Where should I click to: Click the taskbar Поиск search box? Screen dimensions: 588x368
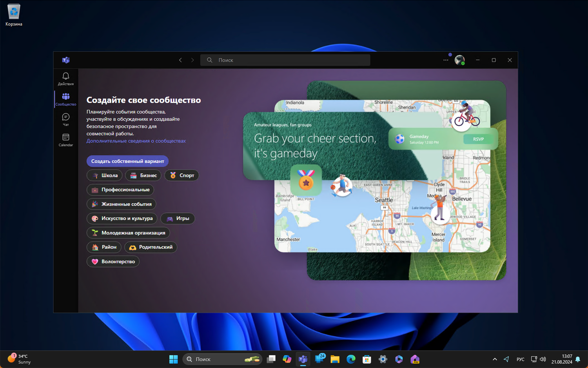point(222,359)
